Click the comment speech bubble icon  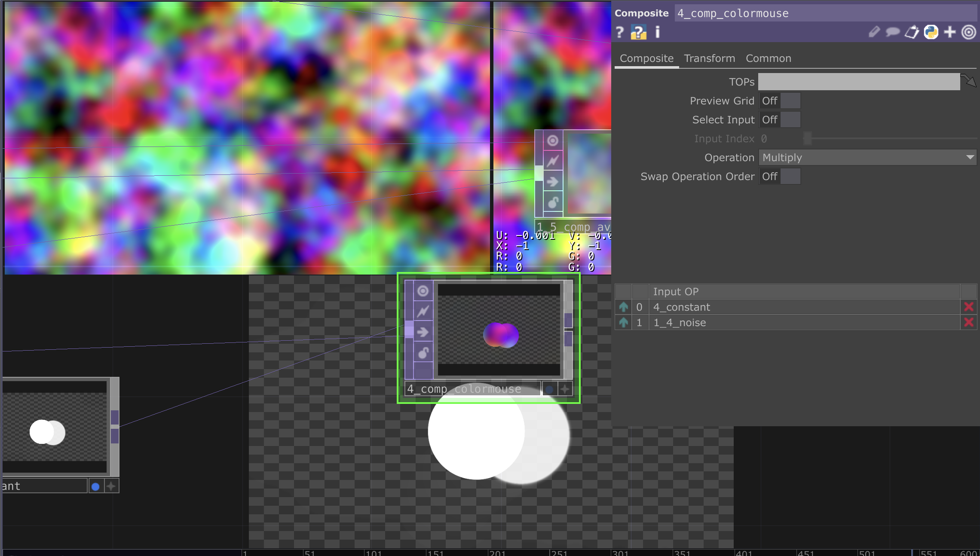(x=893, y=32)
